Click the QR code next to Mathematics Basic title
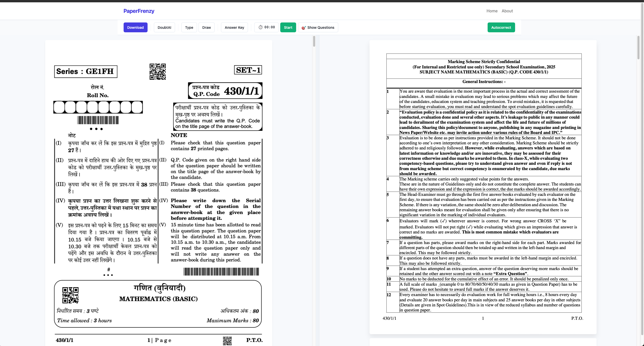 [70, 295]
